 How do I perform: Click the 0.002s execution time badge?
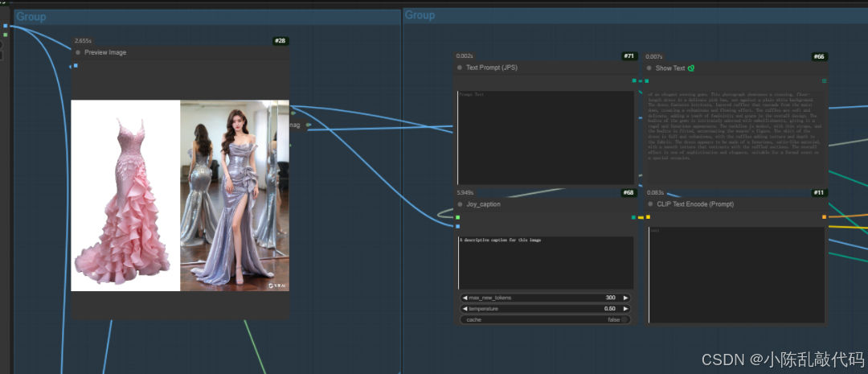point(465,56)
